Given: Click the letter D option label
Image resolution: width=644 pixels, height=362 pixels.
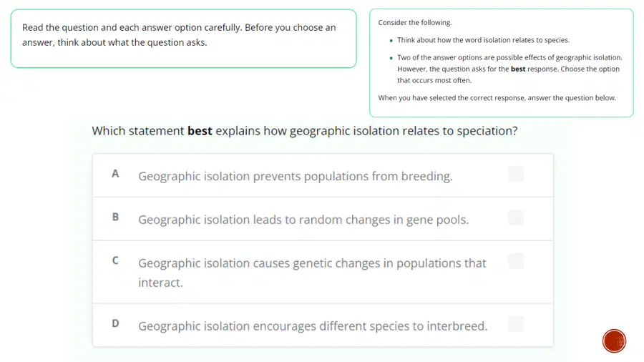Looking at the screenshot, I should tap(115, 324).
